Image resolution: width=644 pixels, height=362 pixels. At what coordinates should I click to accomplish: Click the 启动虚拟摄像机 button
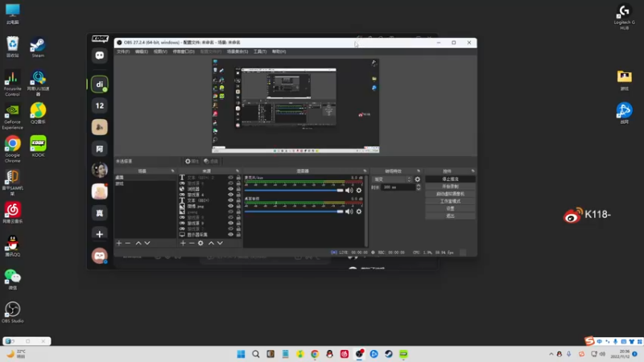coord(450,194)
